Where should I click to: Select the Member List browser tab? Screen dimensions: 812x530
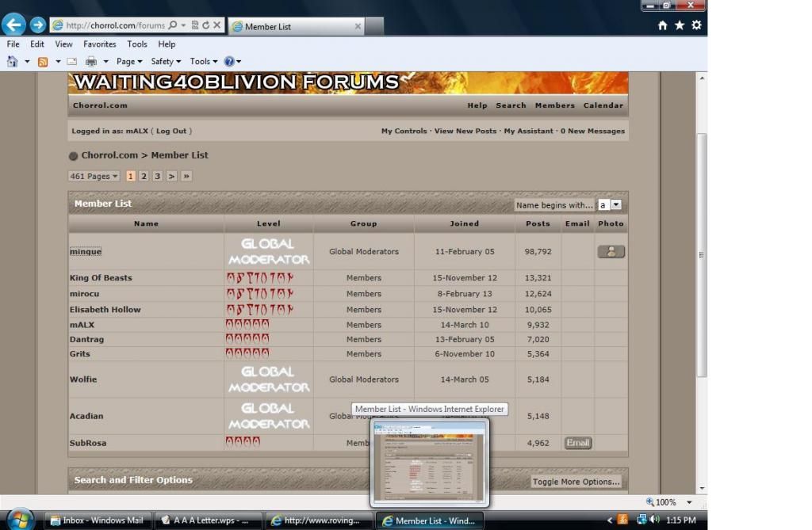tap(297, 26)
